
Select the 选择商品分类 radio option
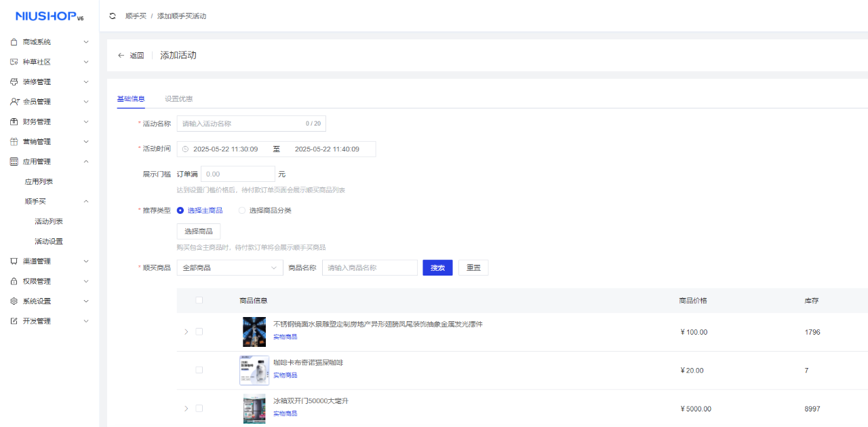point(242,210)
